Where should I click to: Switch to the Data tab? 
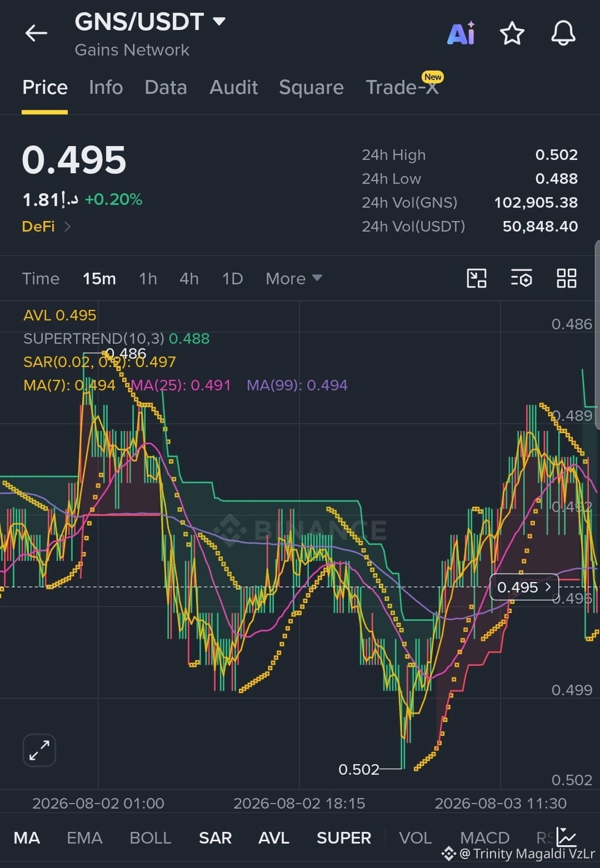tap(166, 87)
